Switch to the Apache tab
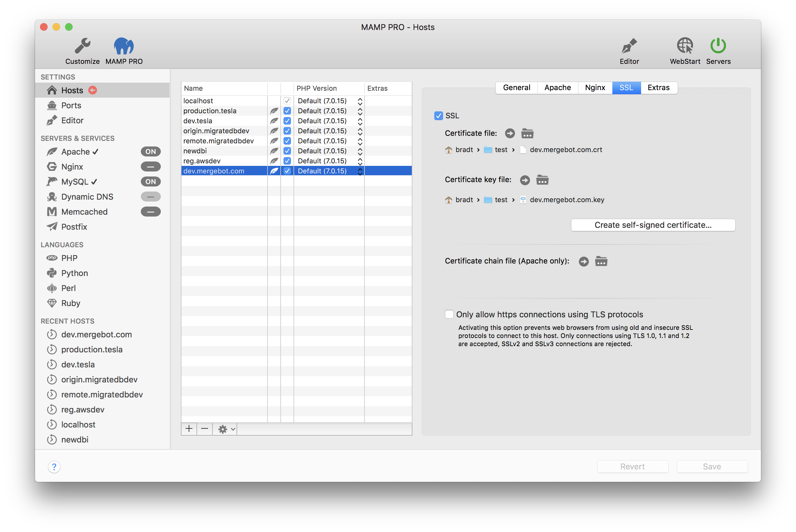 coord(558,88)
